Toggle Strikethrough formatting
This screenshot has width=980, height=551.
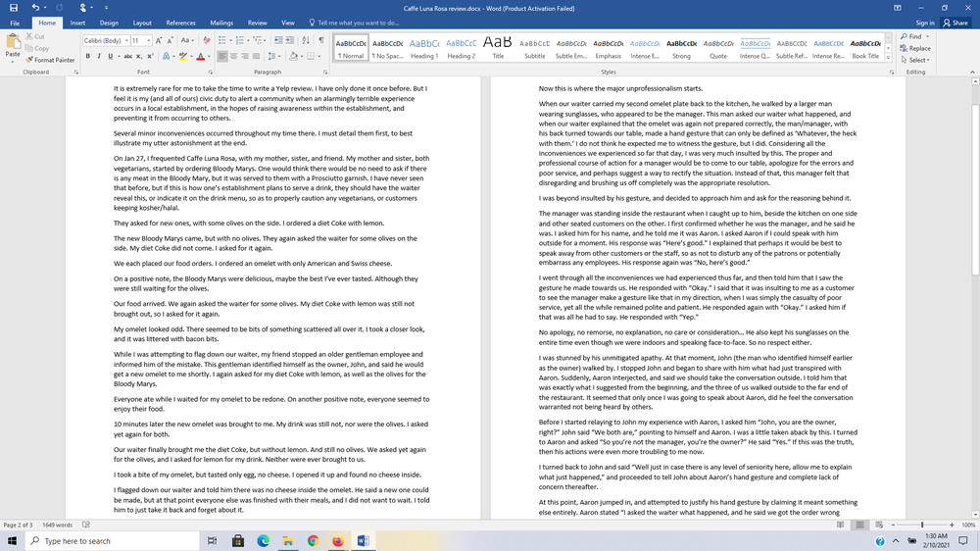[125, 57]
